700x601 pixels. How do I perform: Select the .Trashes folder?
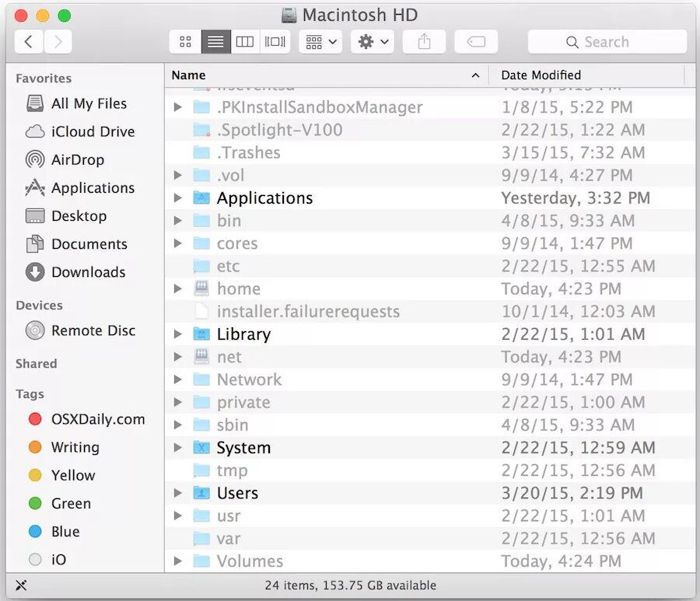[429, 152]
